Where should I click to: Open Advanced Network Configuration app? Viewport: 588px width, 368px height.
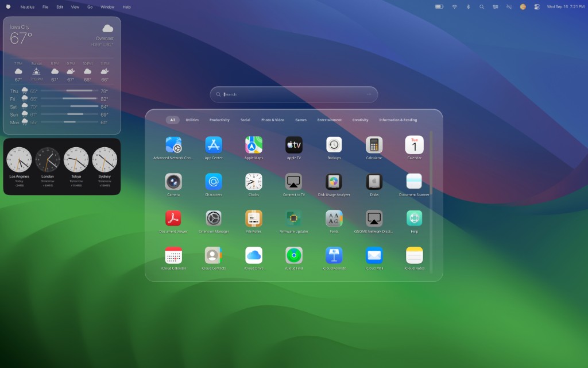coord(173,145)
